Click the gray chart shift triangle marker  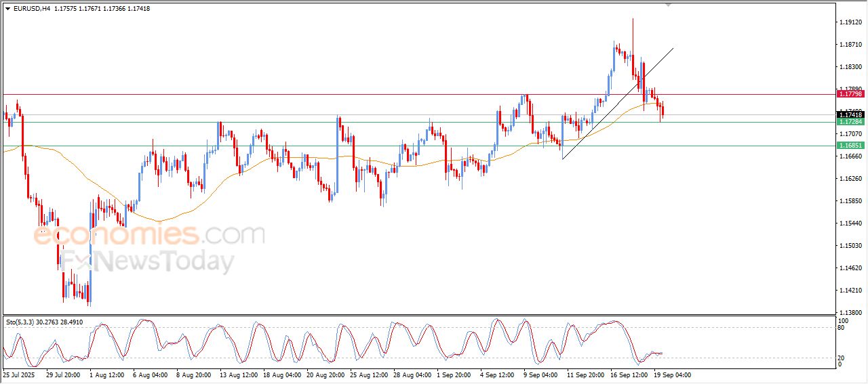point(668,5)
